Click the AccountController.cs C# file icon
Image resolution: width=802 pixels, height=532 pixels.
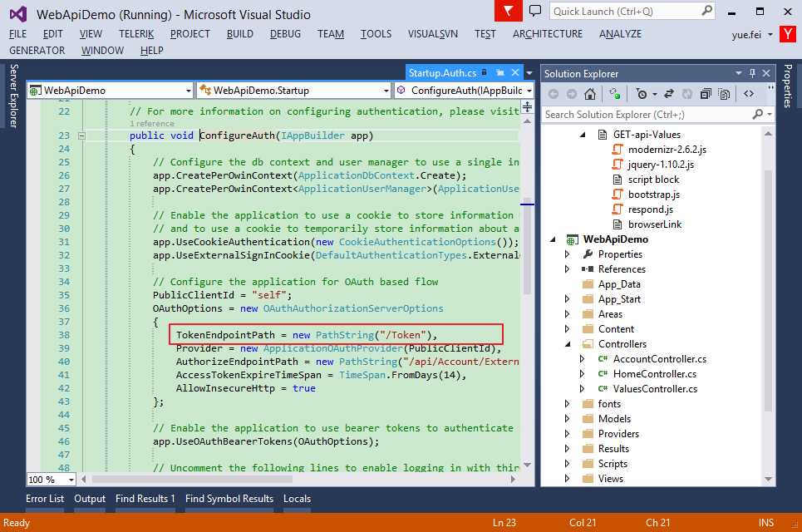pyautogui.click(x=603, y=359)
